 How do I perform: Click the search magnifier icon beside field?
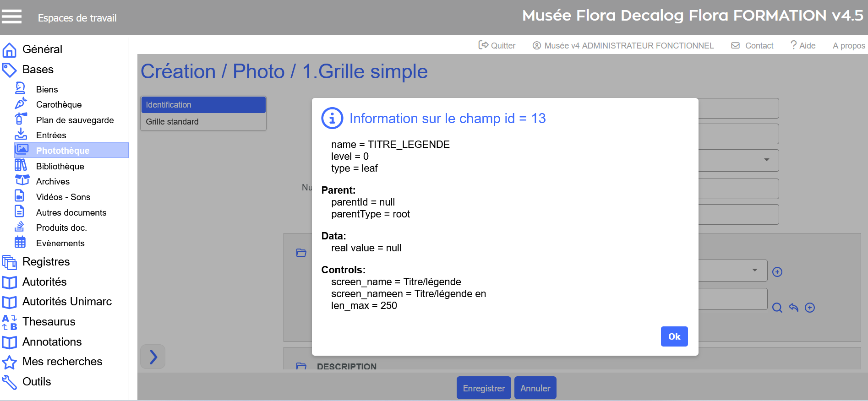point(777,308)
